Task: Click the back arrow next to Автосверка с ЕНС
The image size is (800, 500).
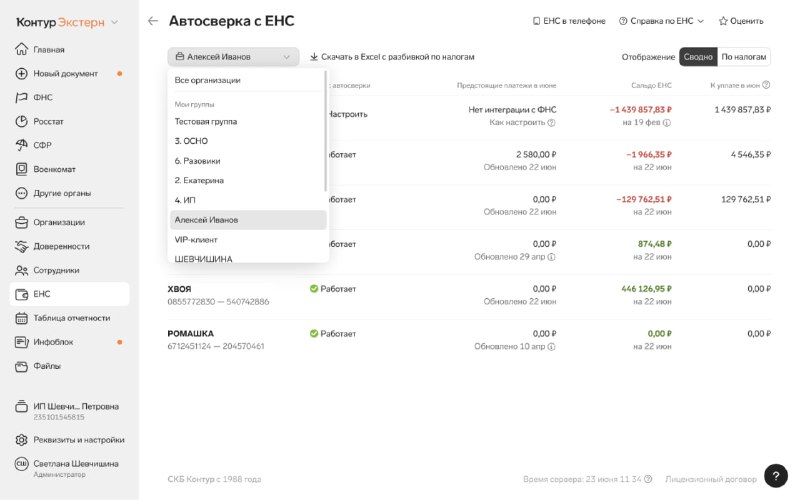Action: [153, 21]
